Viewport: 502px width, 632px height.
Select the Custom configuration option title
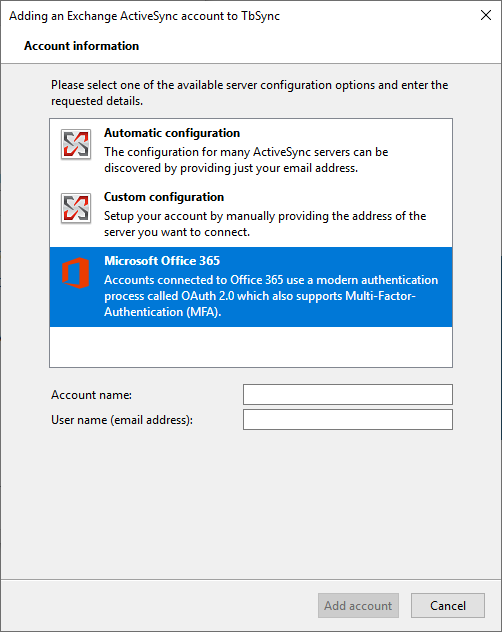click(164, 197)
